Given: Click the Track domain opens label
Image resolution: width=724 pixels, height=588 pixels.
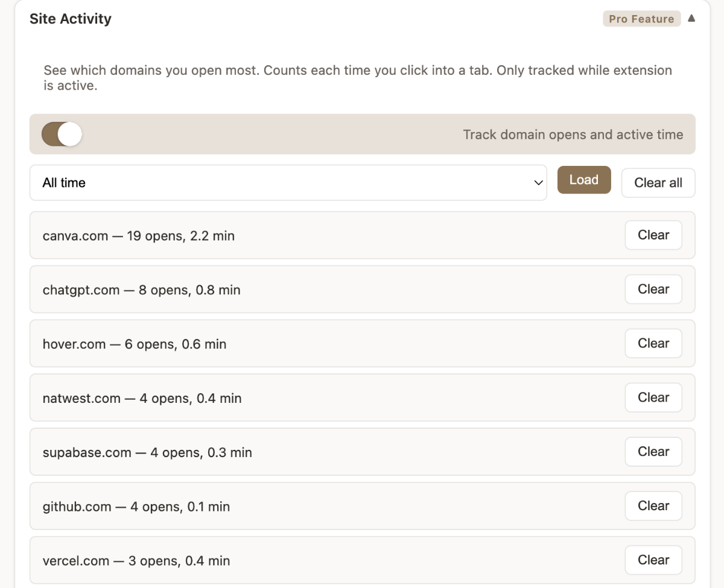Looking at the screenshot, I should click(x=573, y=134).
